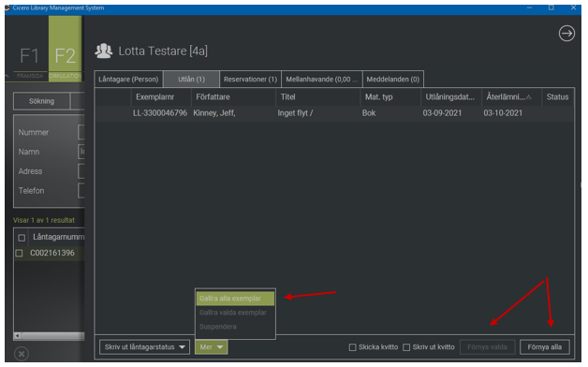Click the forward arrow circle icon

(566, 34)
